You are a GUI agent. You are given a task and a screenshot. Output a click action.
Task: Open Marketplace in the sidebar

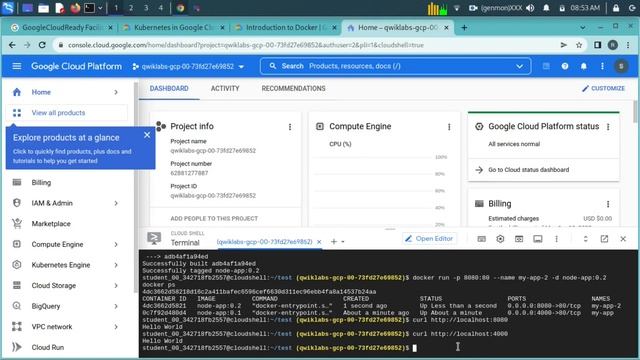pos(51,224)
